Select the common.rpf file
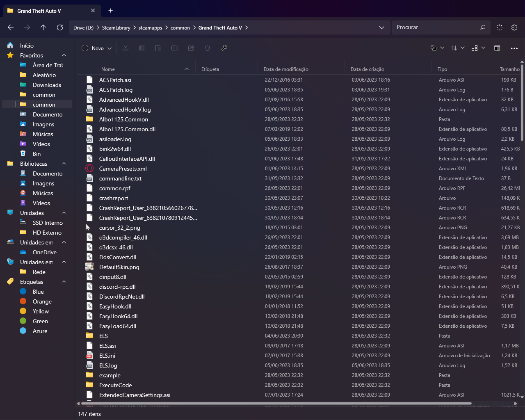This screenshot has width=525, height=420. [x=114, y=188]
